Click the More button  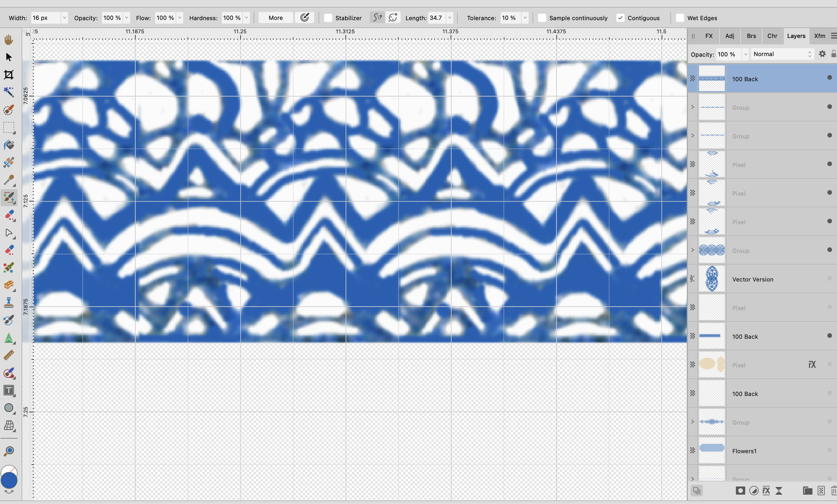276,18
